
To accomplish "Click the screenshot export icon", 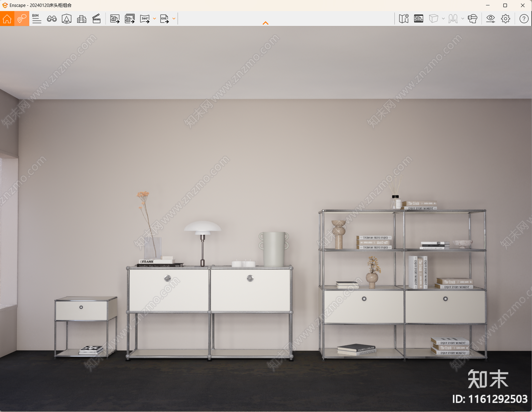I will (115, 19).
